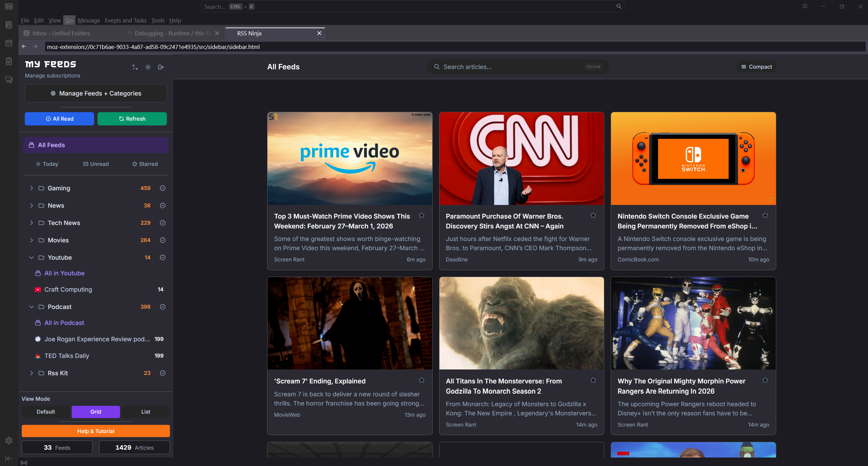Open Manage Feeds + Categories
Viewport: 868px width, 466px height.
(96, 93)
